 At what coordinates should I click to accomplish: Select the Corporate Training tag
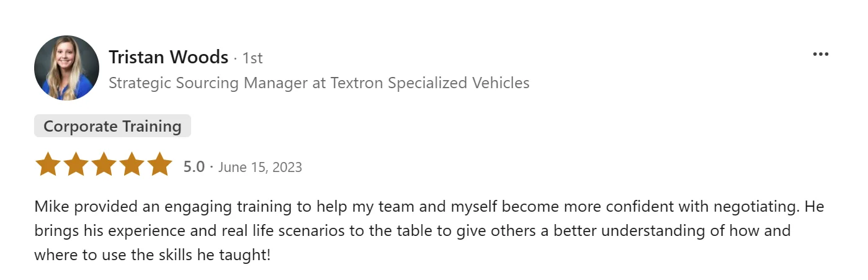pos(112,127)
